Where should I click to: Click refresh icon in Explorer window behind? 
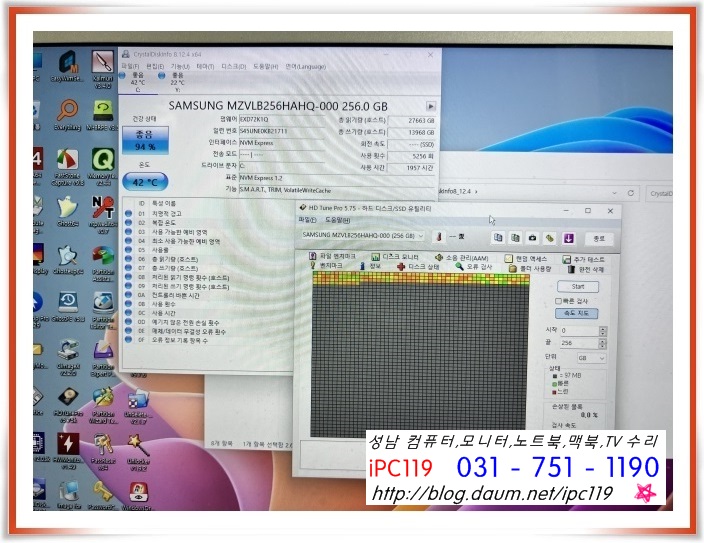tap(631, 193)
